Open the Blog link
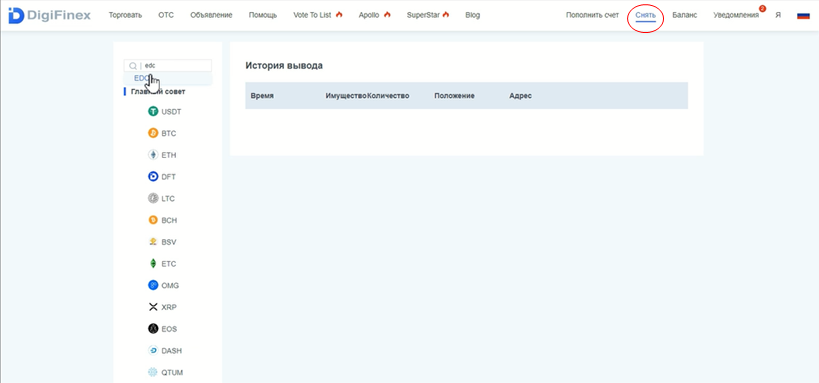Image resolution: width=819 pixels, height=383 pixels. pos(473,15)
